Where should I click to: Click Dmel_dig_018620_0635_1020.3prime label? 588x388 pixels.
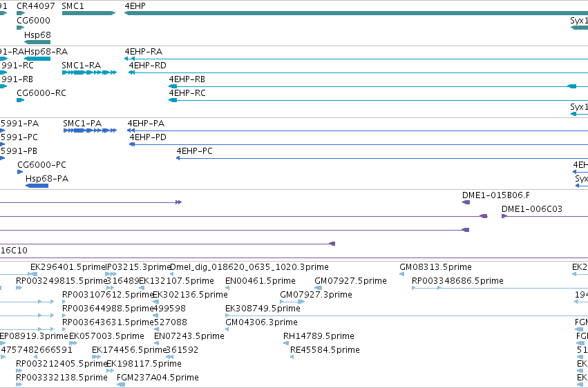[249, 267]
